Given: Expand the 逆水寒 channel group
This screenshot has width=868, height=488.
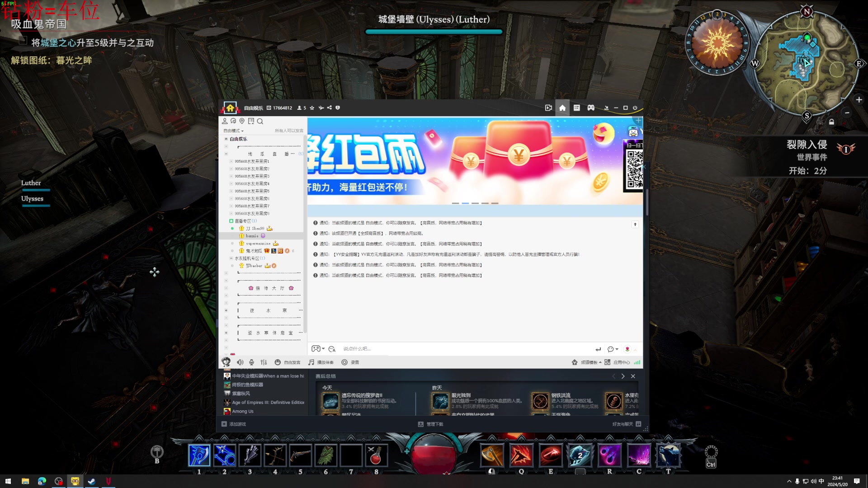Looking at the screenshot, I should (x=226, y=310).
